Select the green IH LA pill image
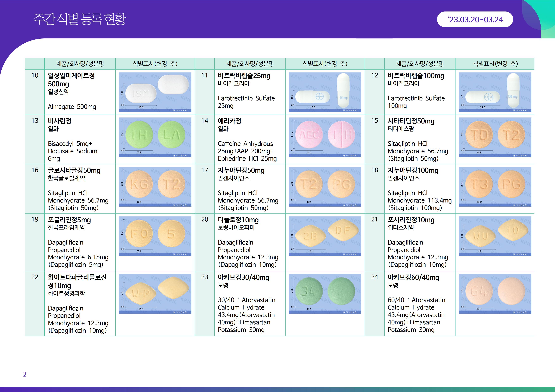This screenshot has width=555, height=392. (155, 137)
